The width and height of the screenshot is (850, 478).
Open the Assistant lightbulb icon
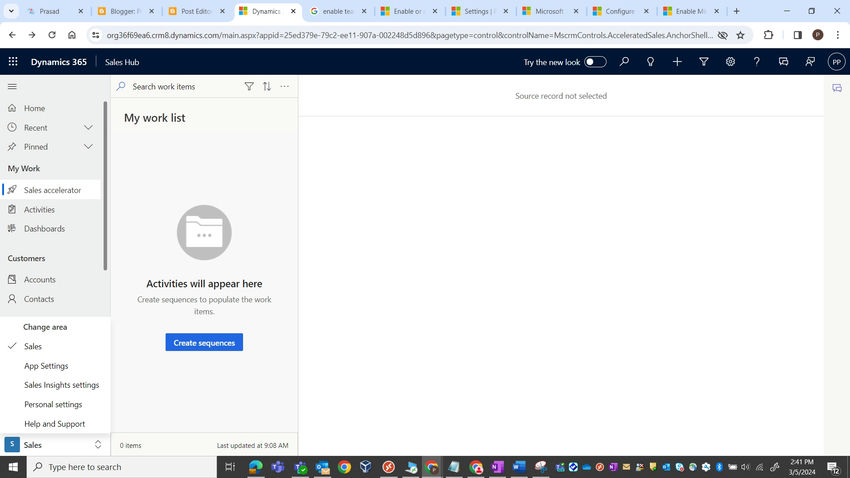tap(651, 62)
